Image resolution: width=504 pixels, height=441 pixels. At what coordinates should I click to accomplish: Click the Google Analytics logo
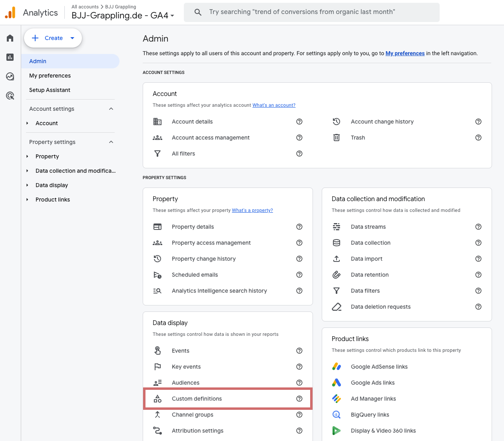10,12
